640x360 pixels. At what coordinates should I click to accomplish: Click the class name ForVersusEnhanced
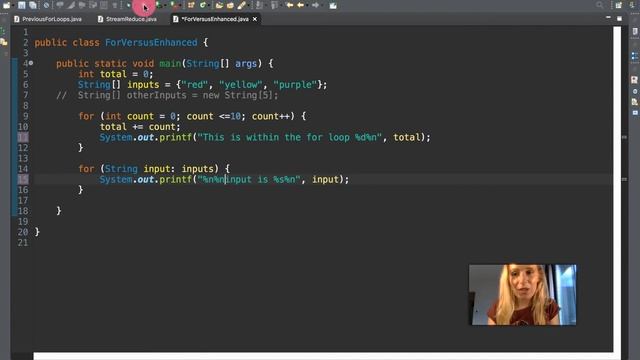[x=151, y=42]
